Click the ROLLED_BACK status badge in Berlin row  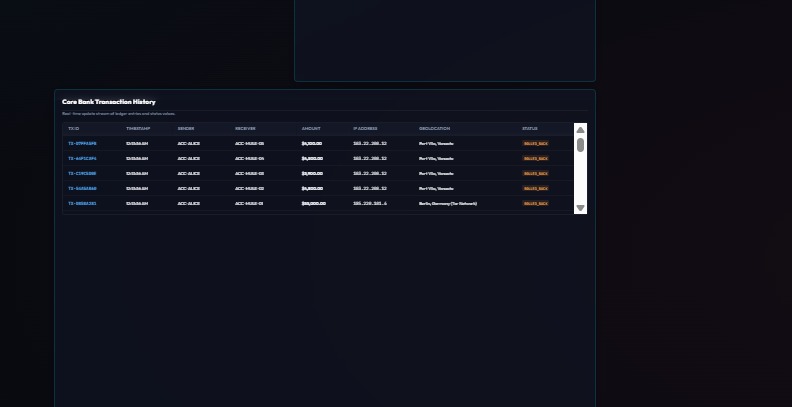[x=535, y=204]
